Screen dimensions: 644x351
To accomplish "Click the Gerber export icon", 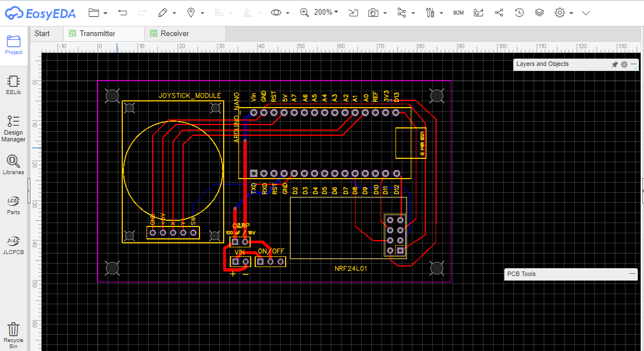I will tap(478, 13).
